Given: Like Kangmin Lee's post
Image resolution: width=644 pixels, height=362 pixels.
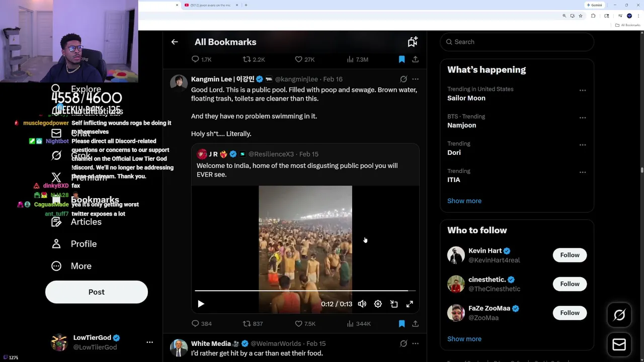Looking at the screenshot, I should click(x=299, y=324).
